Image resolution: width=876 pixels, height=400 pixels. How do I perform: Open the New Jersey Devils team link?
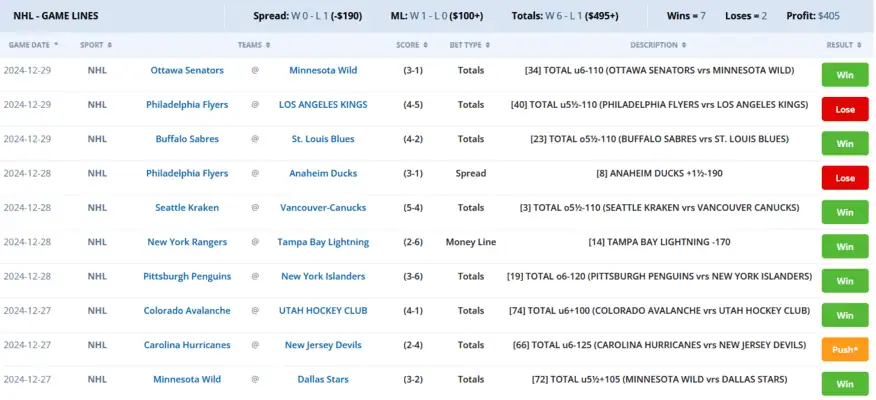click(323, 345)
